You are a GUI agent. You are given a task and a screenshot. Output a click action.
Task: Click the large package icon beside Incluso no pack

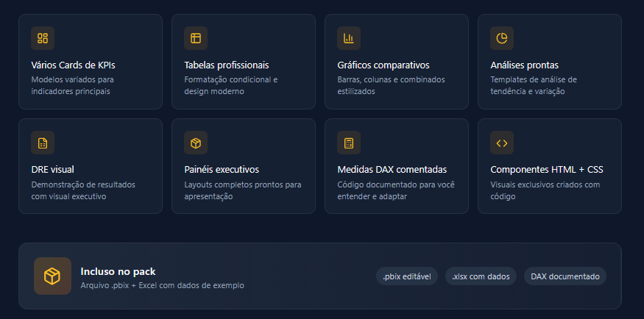tap(52, 276)
